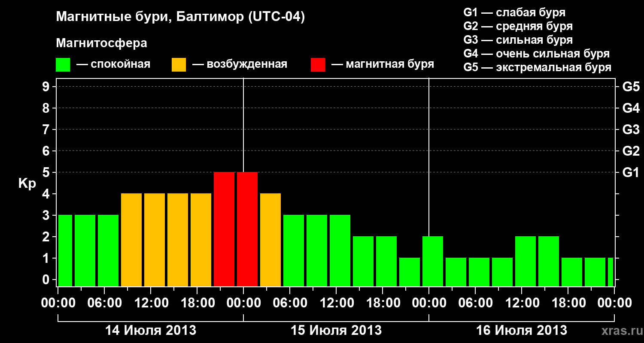Click the narrow first green bar at chart start
The image size is (644, 343).
pos(65,250)
